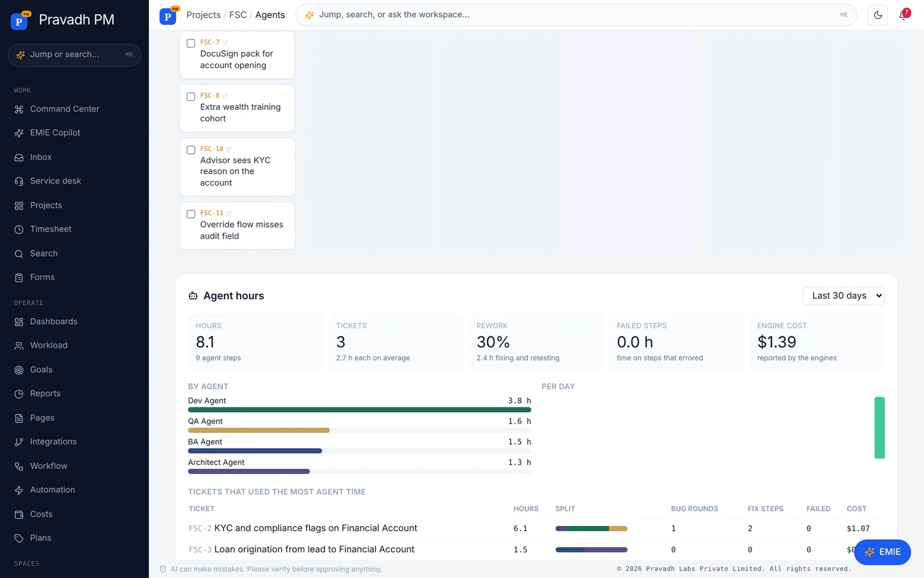Open external link icon beside FSC-7

coord(225,42)
